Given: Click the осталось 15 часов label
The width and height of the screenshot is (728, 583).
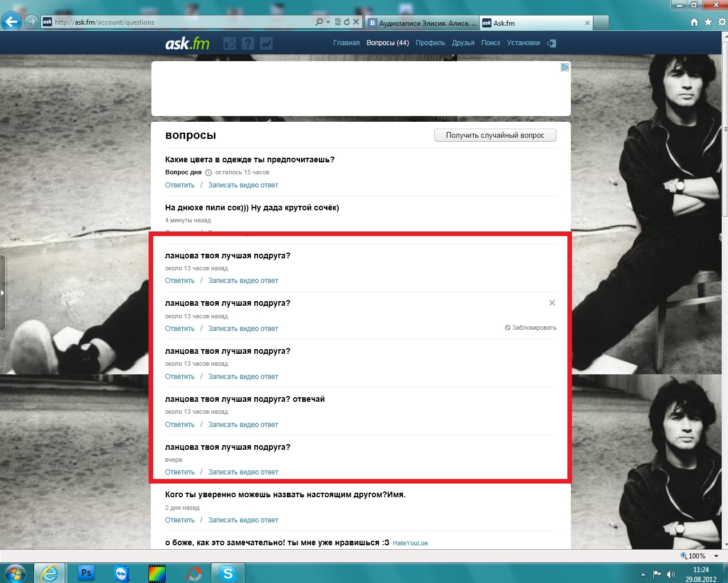Looking at the screenshot, I should 242,172.
